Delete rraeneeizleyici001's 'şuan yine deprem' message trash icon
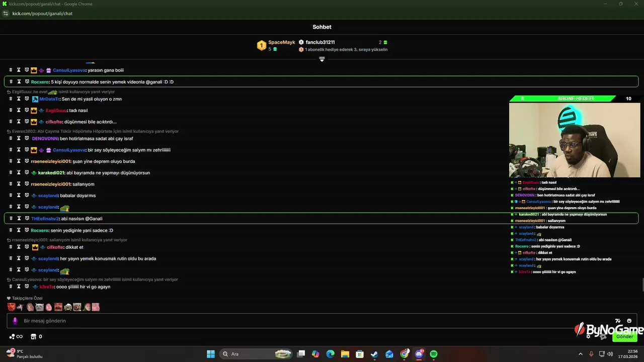Screen dimensions: 644x362 click(x=11, y=161)
